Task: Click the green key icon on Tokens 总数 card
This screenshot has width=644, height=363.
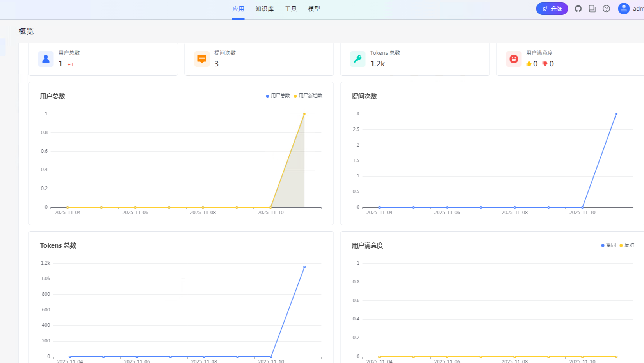Action: tap(358, 59)
